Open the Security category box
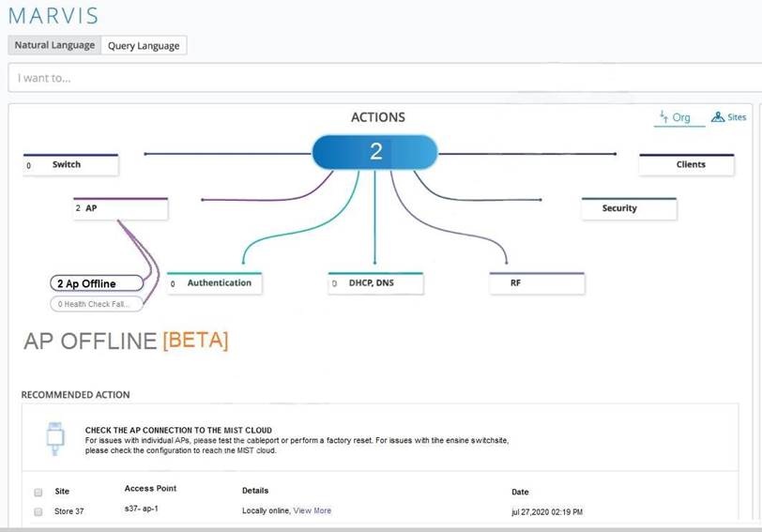This screenshot has height=532, width=762. pos(628,208)
